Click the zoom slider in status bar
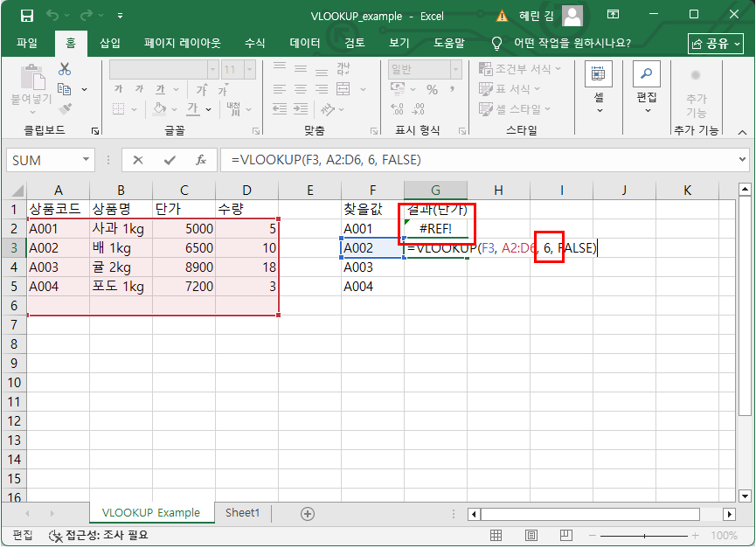Viewport: 756px width, 548px height. (641, 536)
